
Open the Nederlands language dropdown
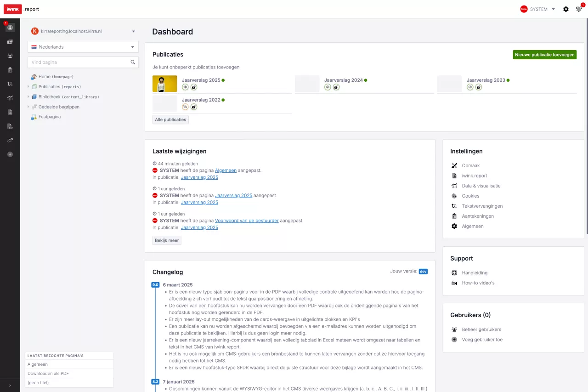pos(83,47)
